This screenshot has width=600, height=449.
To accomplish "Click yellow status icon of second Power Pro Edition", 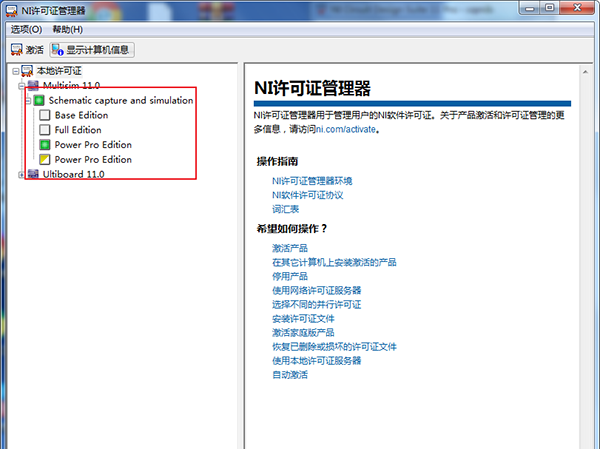I will (x=45, y=160).
